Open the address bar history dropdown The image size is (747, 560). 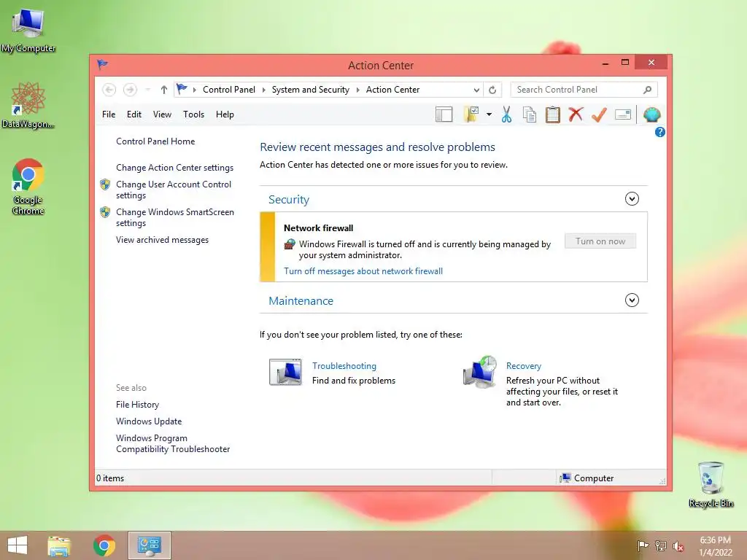point(476,90)
